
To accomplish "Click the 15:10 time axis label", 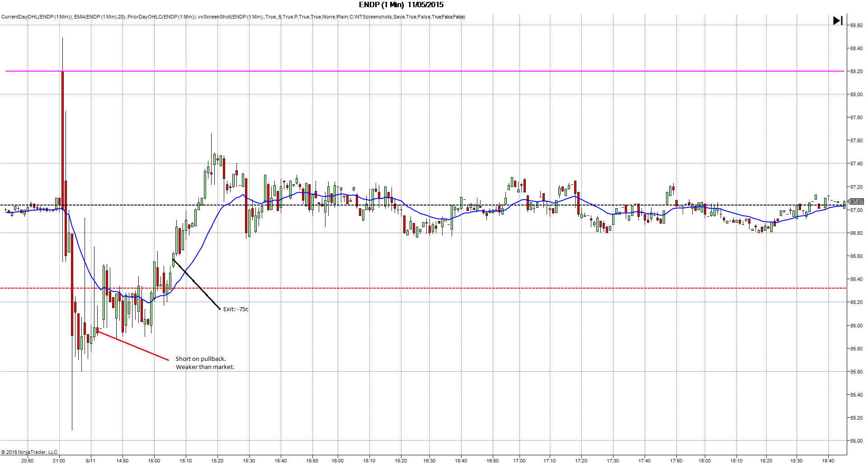I will click(185, 461).
